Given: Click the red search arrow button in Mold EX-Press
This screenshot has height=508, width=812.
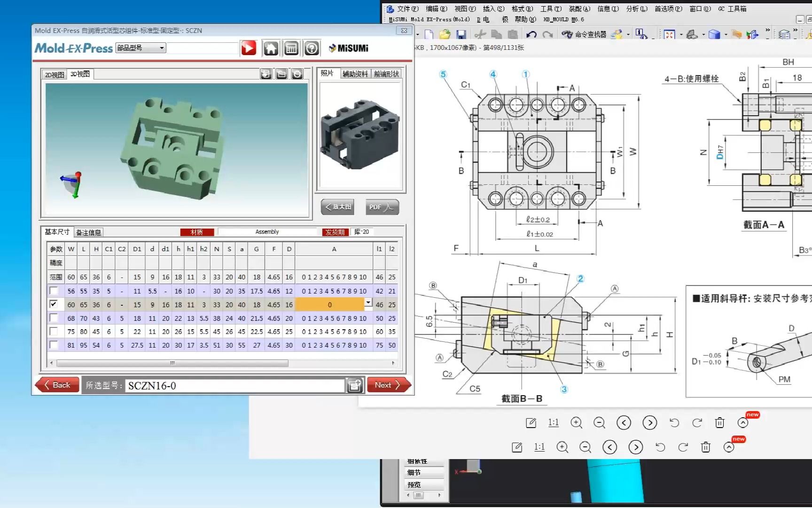Looking at the screenshot, I should point(249,48).
